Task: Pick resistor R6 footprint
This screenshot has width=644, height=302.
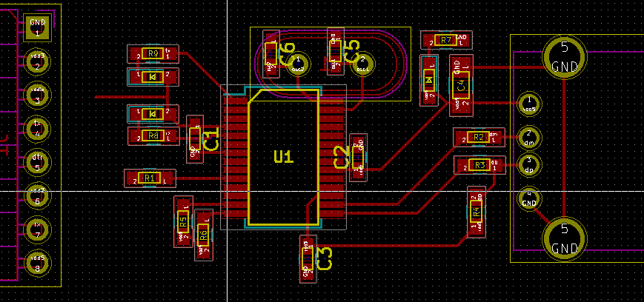Action: click(203, 235)
